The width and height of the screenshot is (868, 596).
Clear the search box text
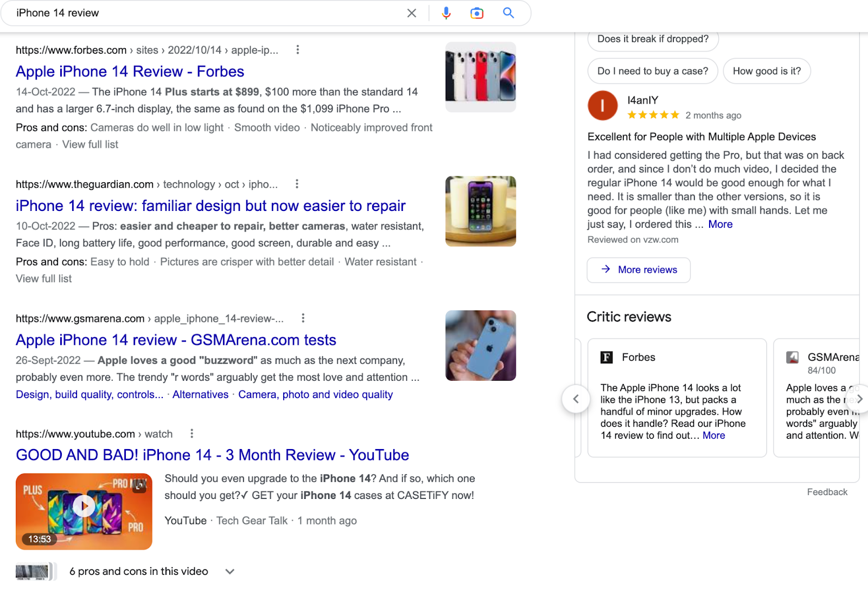[x=412, y=13]
